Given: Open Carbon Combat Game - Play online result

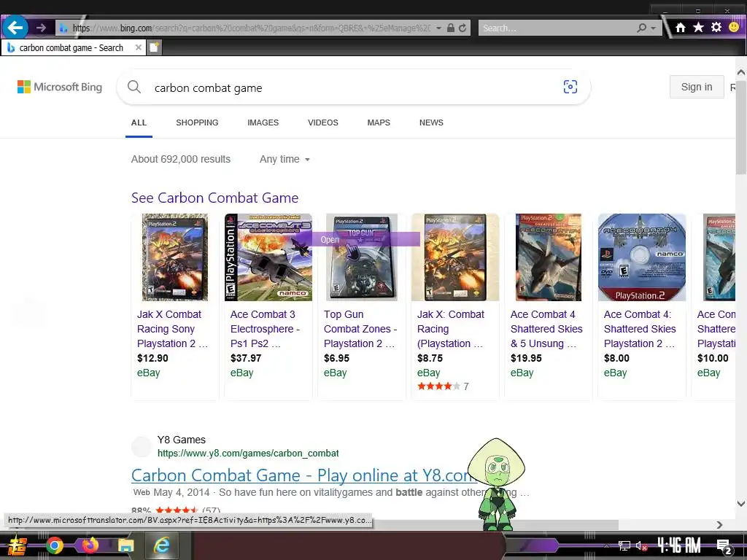Looking at the screenshot, I should (304, 475).
